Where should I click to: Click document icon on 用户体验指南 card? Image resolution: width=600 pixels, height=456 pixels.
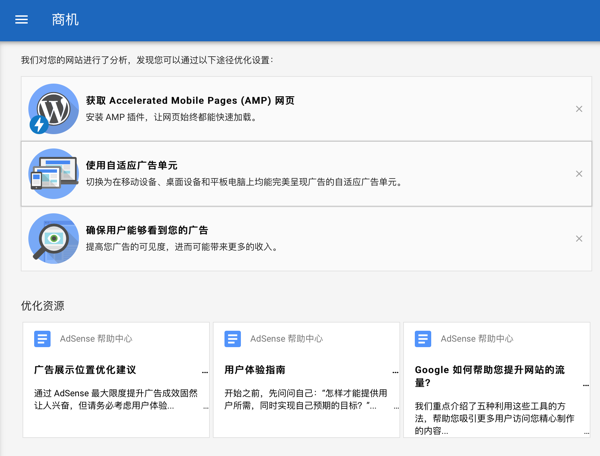click(233, 339)
